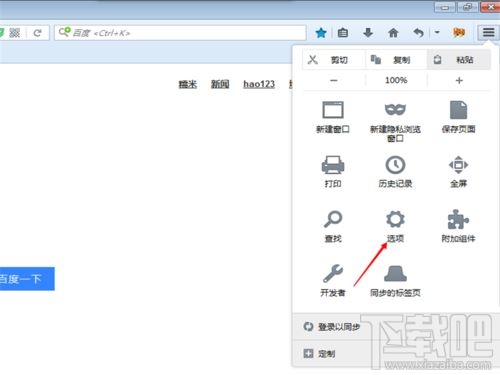Sign in to sync (登录以同步)
This screenshot has height=375, width=500.
pyautogui.click(x=396, y=327)
